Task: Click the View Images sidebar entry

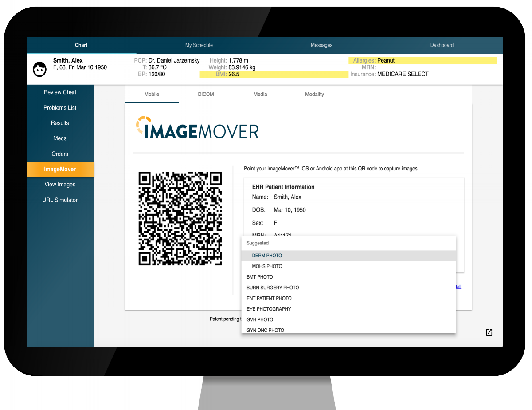Action: (60, 184)
